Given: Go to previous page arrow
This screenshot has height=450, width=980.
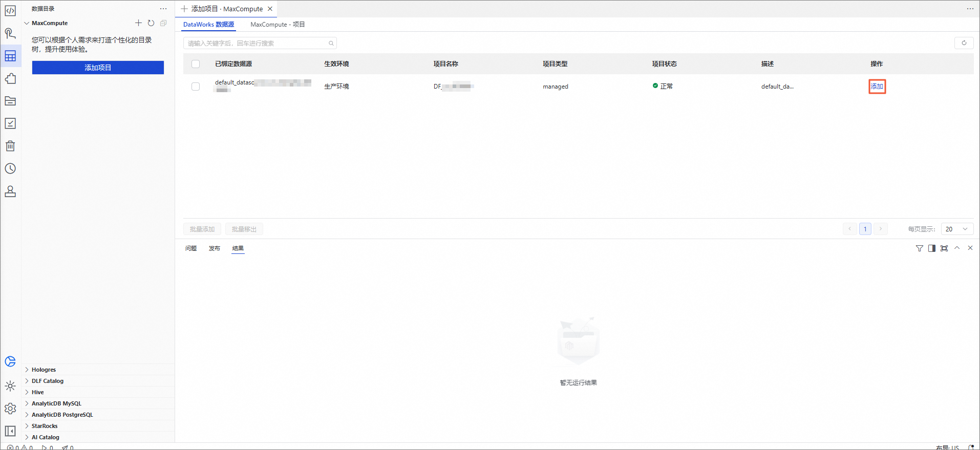Looking at the screenshot, I should (x=850, y=229).
